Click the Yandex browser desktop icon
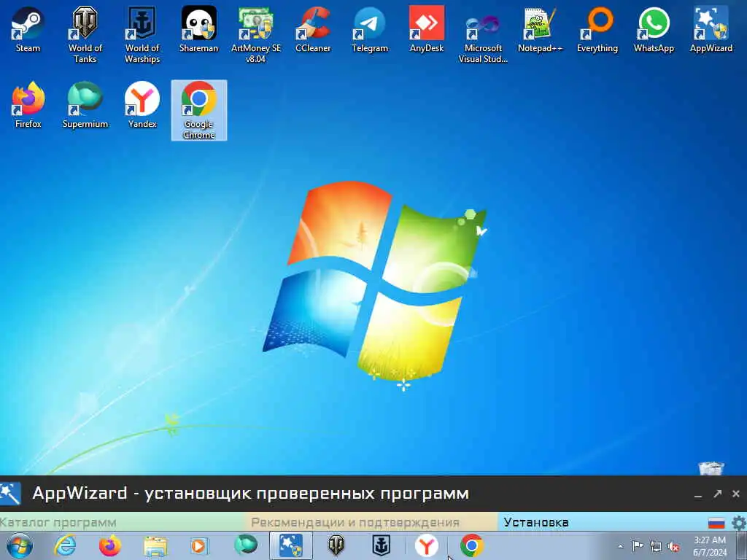This screenshot has width=747, height=560. pos(142,105)
